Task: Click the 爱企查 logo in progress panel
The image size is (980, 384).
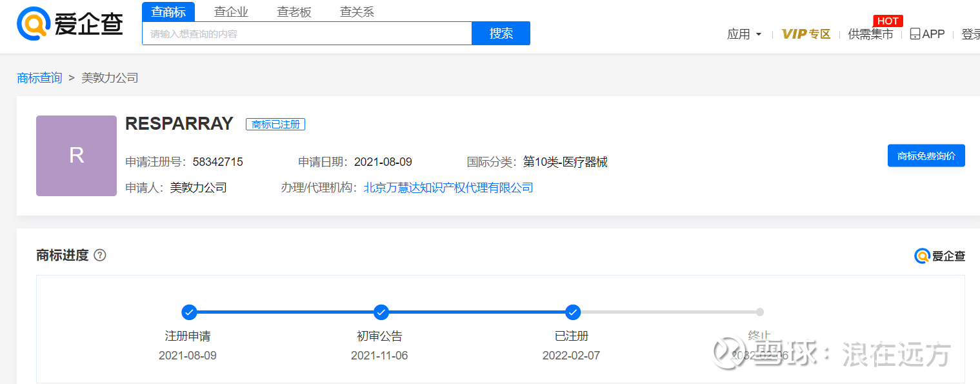Action: point(939,256)
